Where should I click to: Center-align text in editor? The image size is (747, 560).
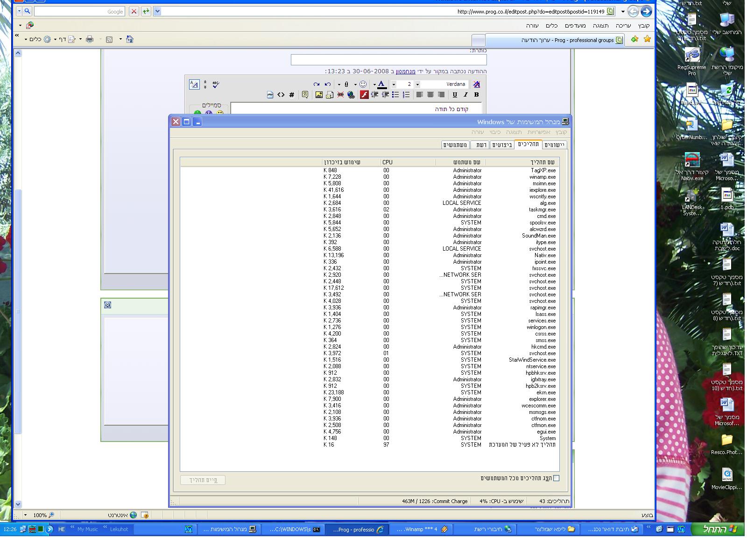tap(430, 95)
